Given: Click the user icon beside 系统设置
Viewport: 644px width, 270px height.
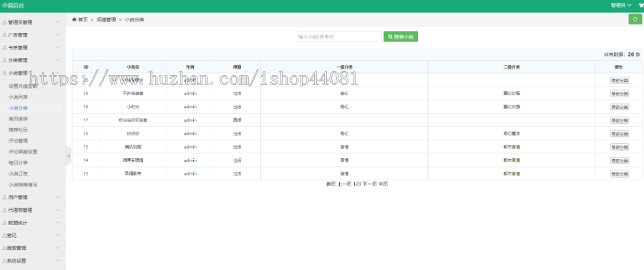Looking at the screenshot, I should click(x=4, y=261).
